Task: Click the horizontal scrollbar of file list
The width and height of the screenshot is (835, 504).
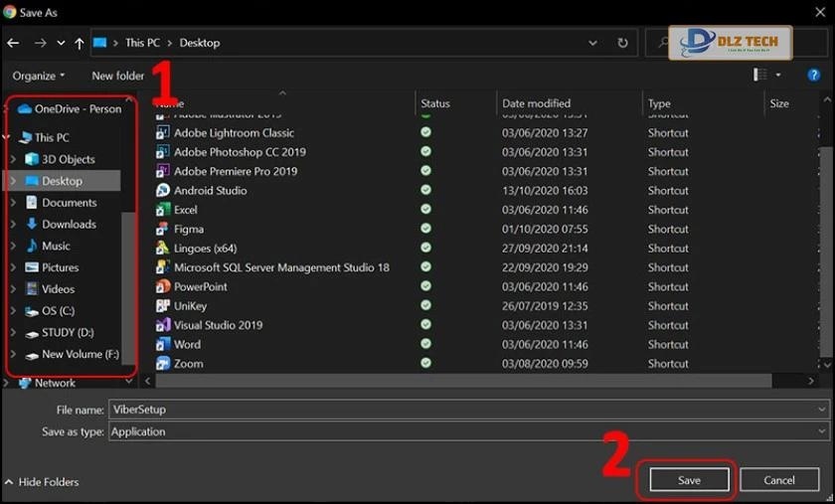Action: (x=463, y=381)
